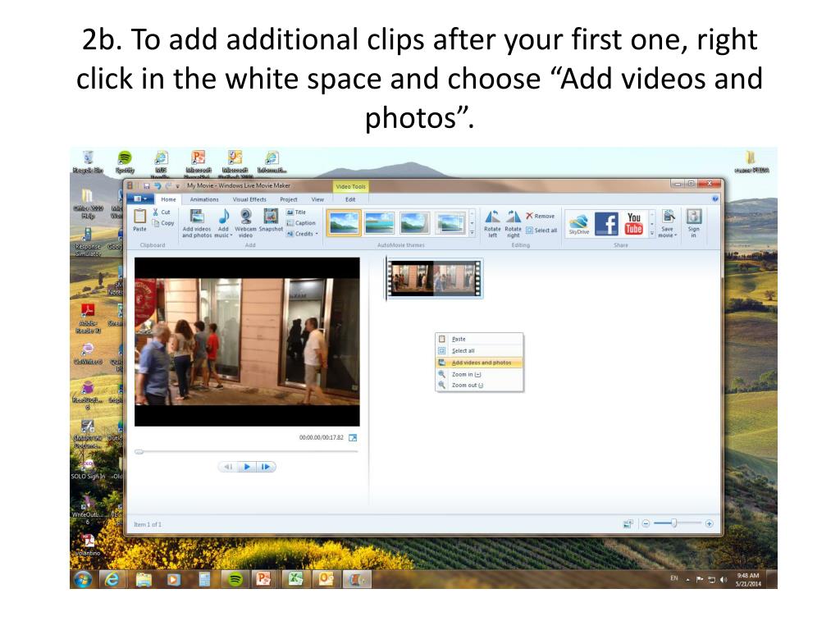
Task: Apply the fourth AutoMovie theme thumbnail
Action: click(x=450, y=223)
